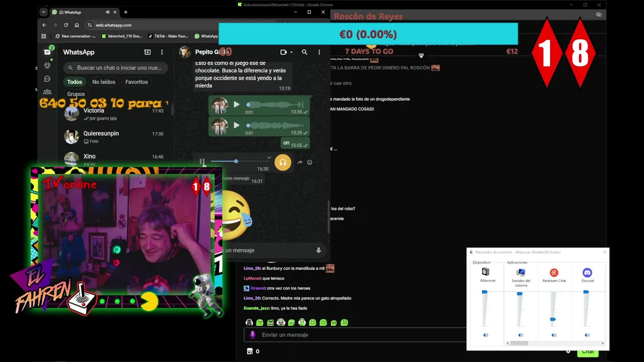The height and width of the screenshot is (362, 644).
Task: Open WhatsApp sidebar three-dot menu
Action: pyautogui.click(x=162, y=52)
